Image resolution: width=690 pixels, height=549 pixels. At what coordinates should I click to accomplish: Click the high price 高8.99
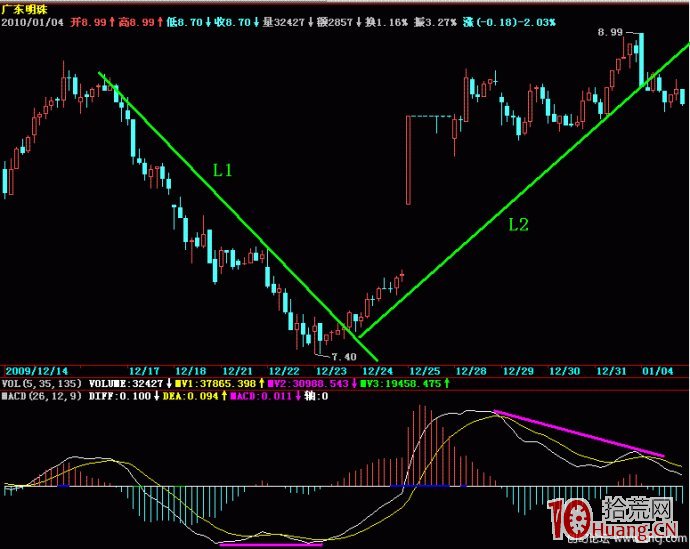tap(136, 22)
